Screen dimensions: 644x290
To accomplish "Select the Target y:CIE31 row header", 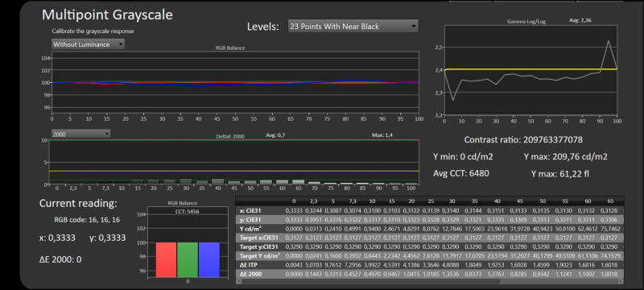I will 259,246.
